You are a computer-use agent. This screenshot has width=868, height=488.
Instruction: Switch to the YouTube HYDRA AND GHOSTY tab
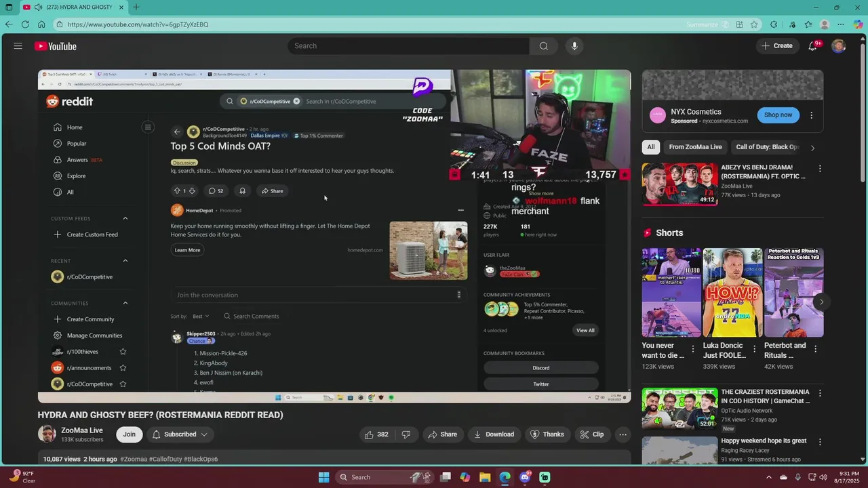73,7
